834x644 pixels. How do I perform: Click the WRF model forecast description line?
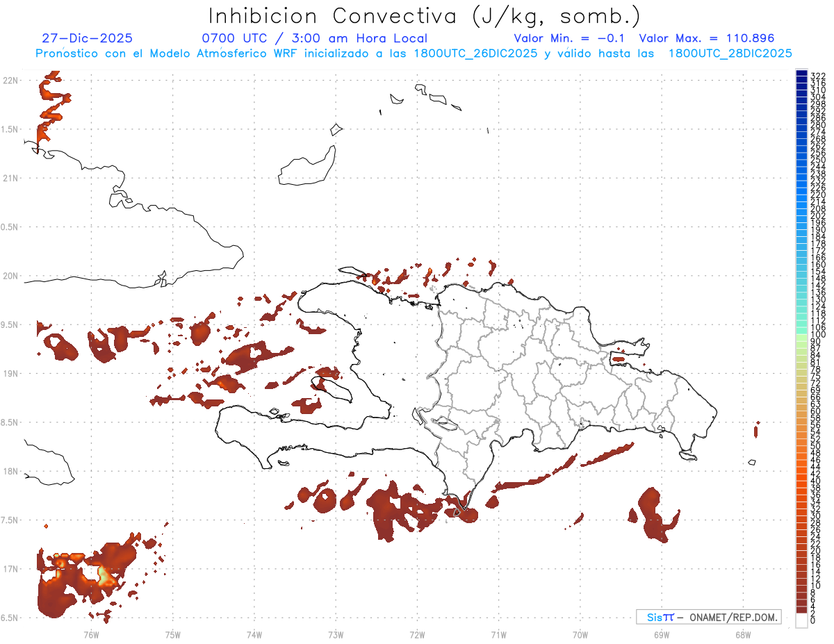tap(414, 53)
